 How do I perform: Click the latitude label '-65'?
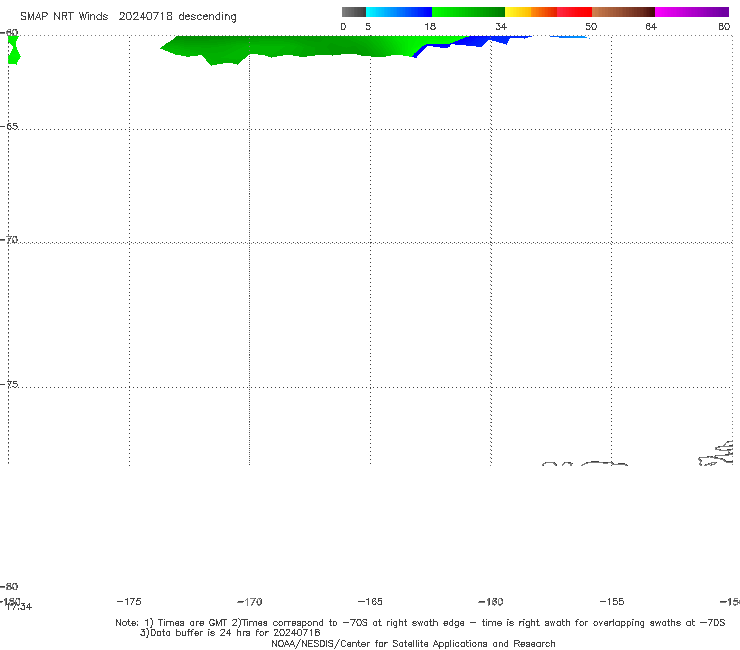click(9, 127)
